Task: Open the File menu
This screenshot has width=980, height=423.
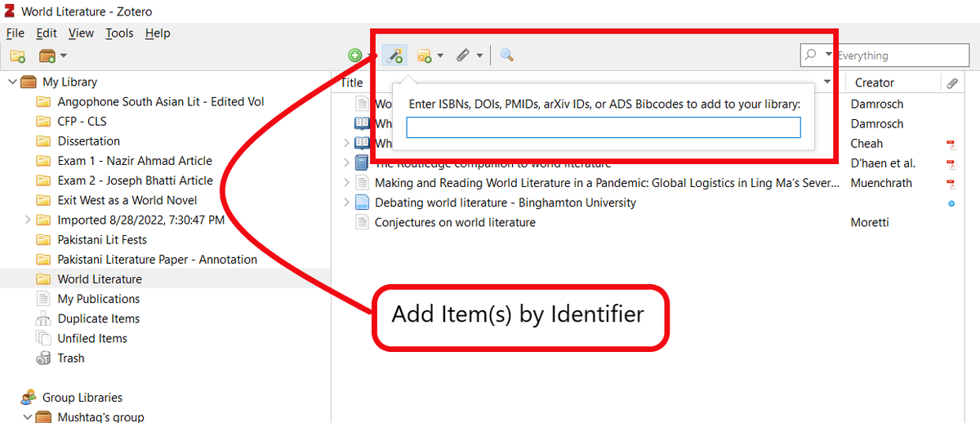Action: 16,33
